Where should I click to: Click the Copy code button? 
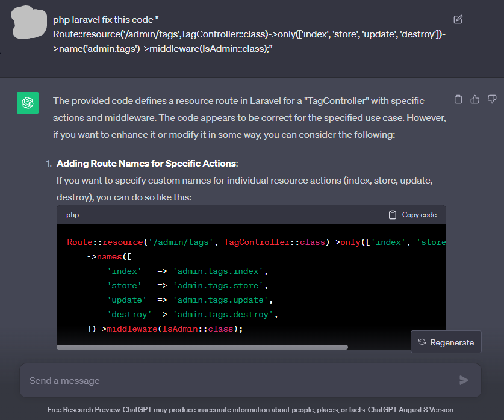click(x=412, y=215)
